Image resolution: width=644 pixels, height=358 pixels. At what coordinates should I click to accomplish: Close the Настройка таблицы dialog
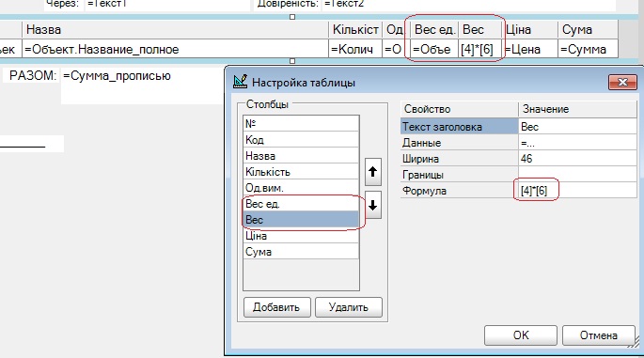click(622, 82)
